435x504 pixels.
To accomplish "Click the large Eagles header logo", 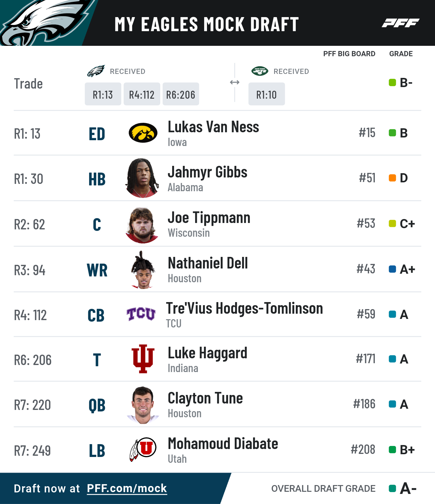I will 43,23.
